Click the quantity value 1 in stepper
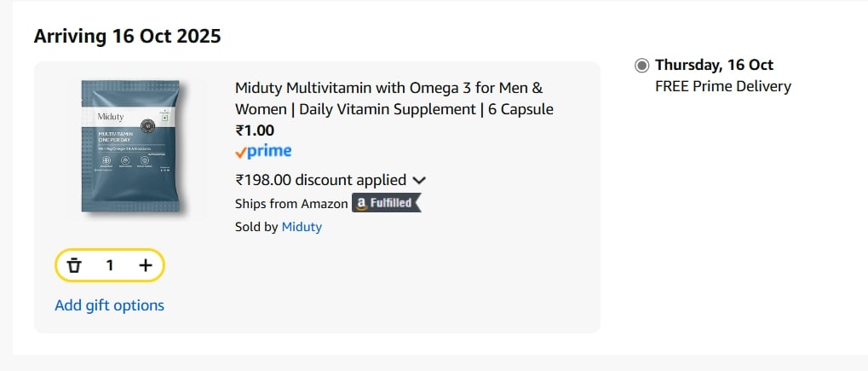 point(110,265)
